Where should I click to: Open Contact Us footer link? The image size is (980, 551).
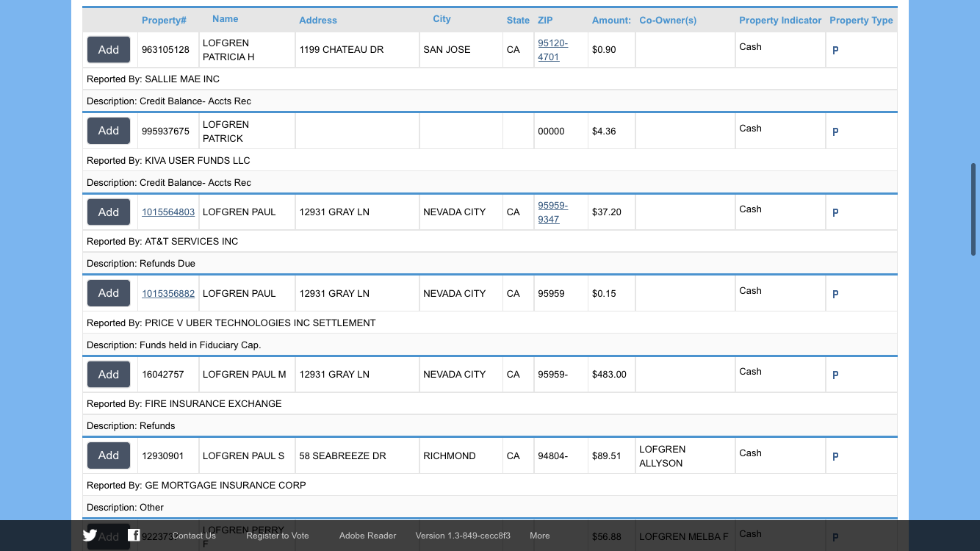(x=194, y=536)
